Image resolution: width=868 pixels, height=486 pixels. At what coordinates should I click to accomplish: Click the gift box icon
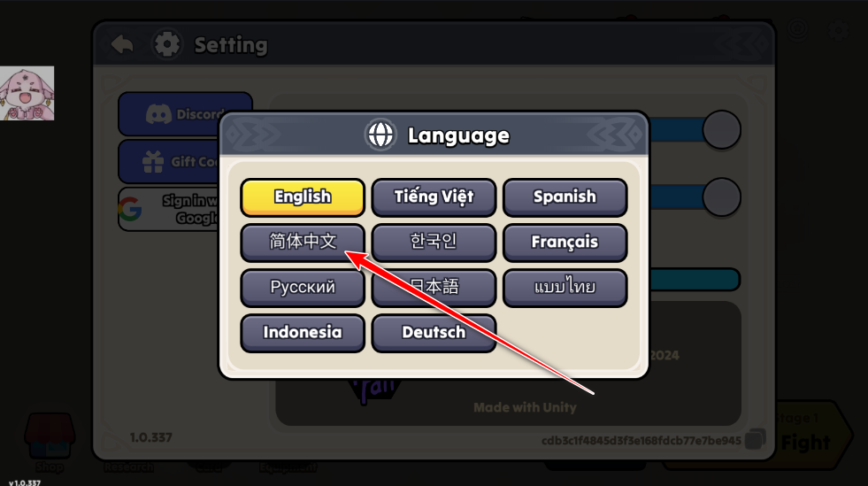click(153, 162)
